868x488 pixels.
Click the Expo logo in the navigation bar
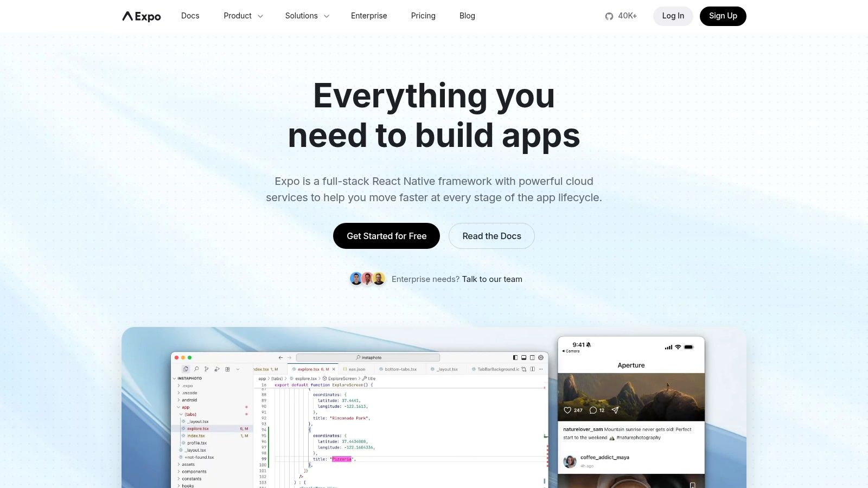141,16
